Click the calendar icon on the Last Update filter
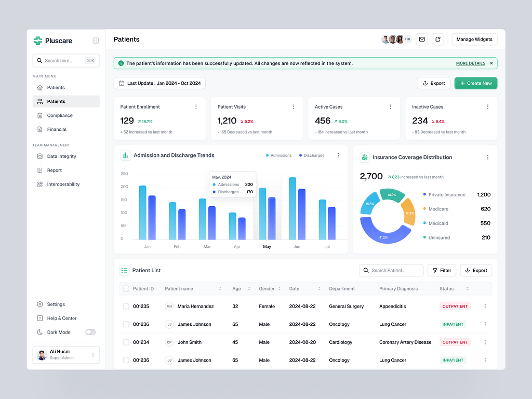 pos(122,83)
